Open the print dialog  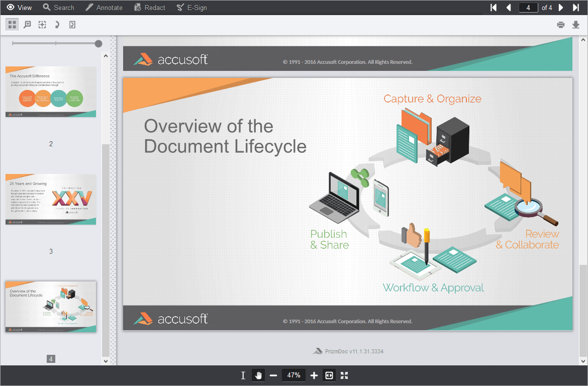tap(560, 24)
